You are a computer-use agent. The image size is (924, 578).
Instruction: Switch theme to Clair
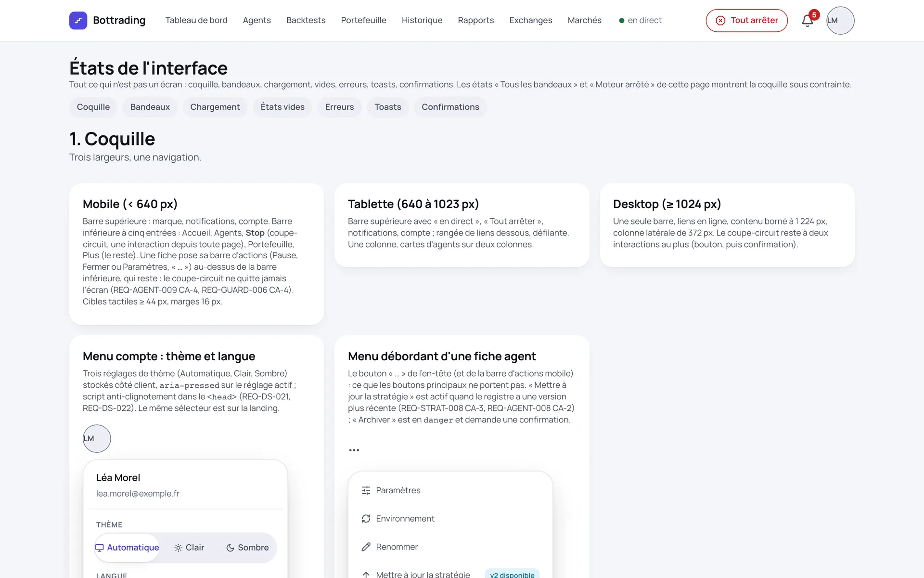pyautogui.click(x=189, y=548)
